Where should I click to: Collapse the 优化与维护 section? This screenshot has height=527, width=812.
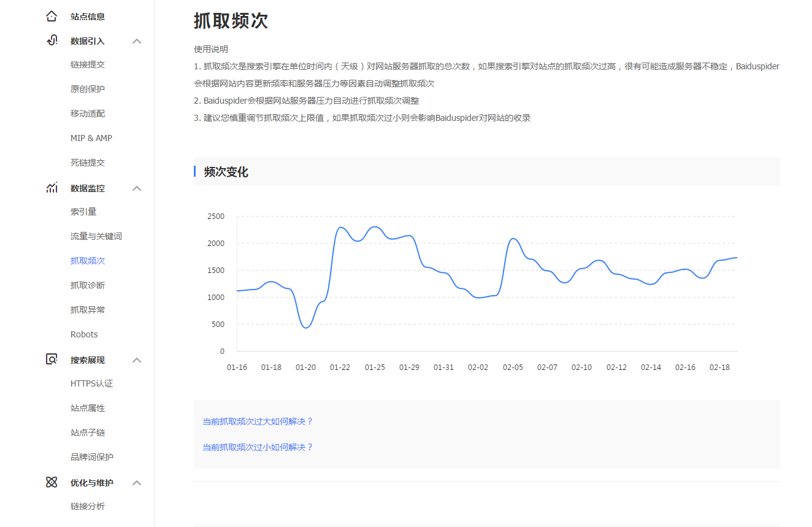pyautogui.click(x=137, y=482)
